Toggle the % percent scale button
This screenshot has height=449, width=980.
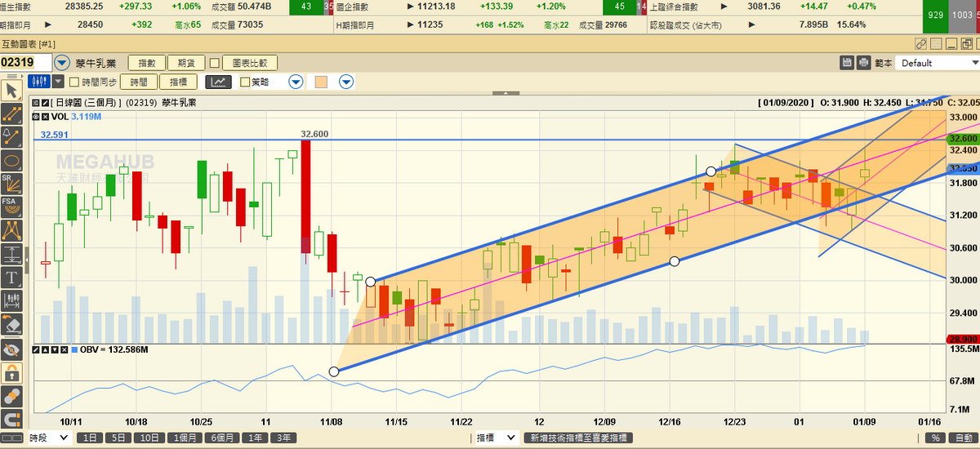935,438
